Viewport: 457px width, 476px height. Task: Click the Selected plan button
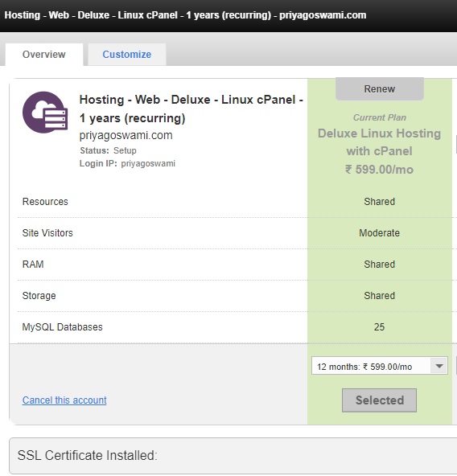point(379,400)
